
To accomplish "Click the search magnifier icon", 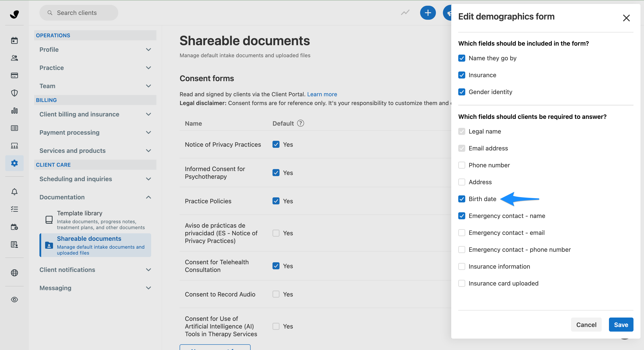I will click(x=50, y=13).
